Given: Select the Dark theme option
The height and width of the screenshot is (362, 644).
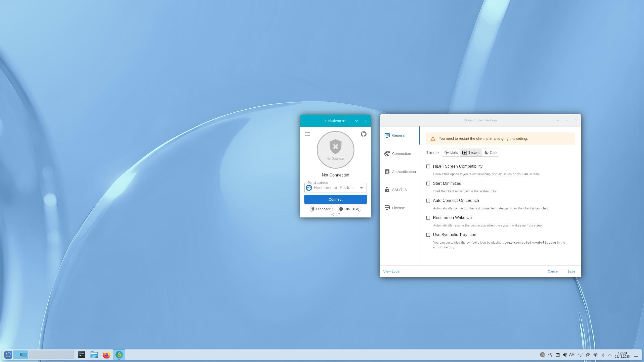Looking at the screenshot, I should 491,153.
